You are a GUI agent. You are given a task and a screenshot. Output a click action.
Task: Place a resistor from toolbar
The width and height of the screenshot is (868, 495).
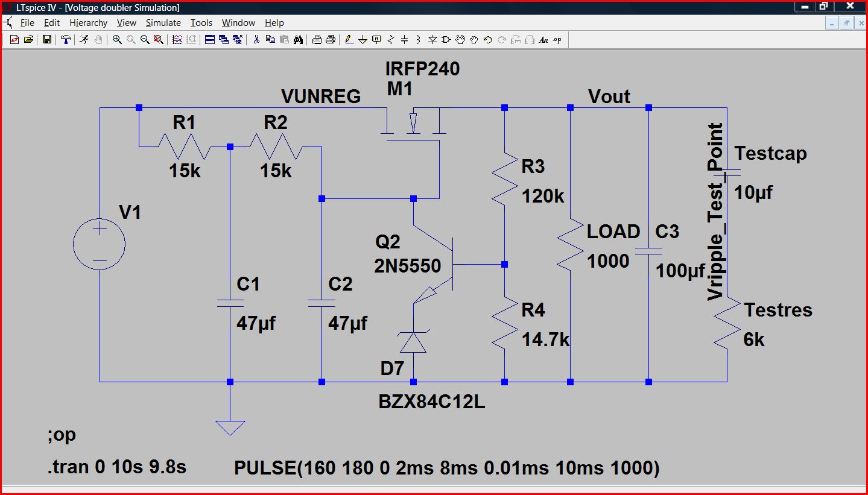390,40
